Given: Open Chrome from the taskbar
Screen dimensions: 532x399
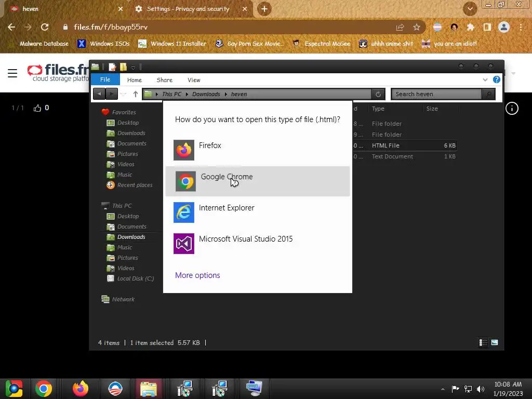Looking at the screenshot, I should 44,389.
